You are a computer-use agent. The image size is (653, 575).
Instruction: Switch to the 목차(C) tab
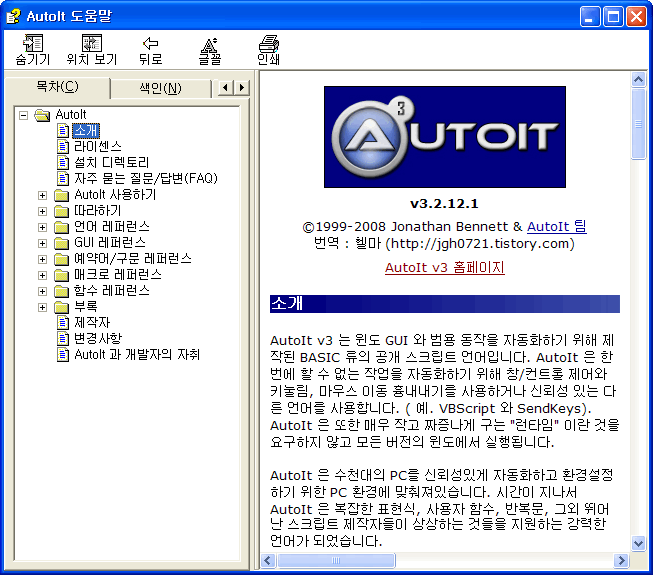pyautogui.click(x=57, y=87)
